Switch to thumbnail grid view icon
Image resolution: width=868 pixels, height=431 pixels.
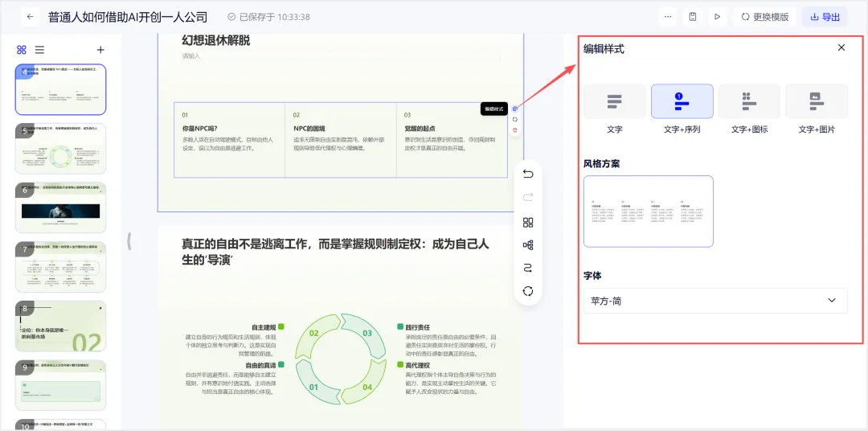click(x=22, y=50)
